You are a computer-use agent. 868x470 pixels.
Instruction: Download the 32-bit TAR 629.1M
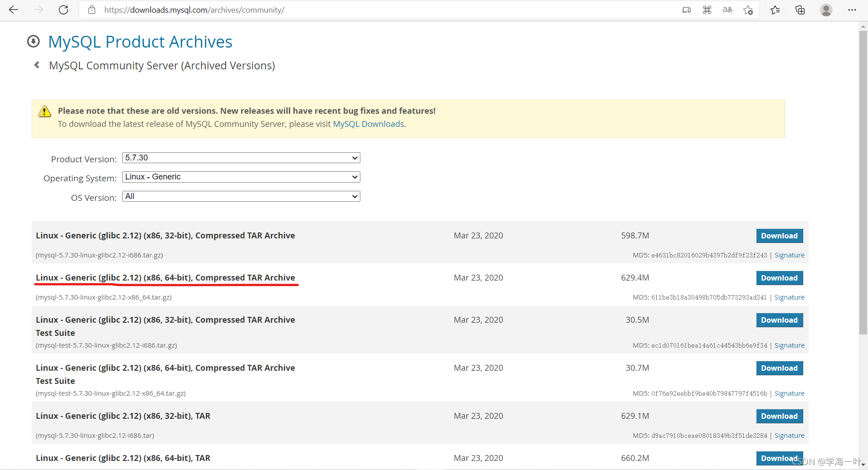point(779,416)
